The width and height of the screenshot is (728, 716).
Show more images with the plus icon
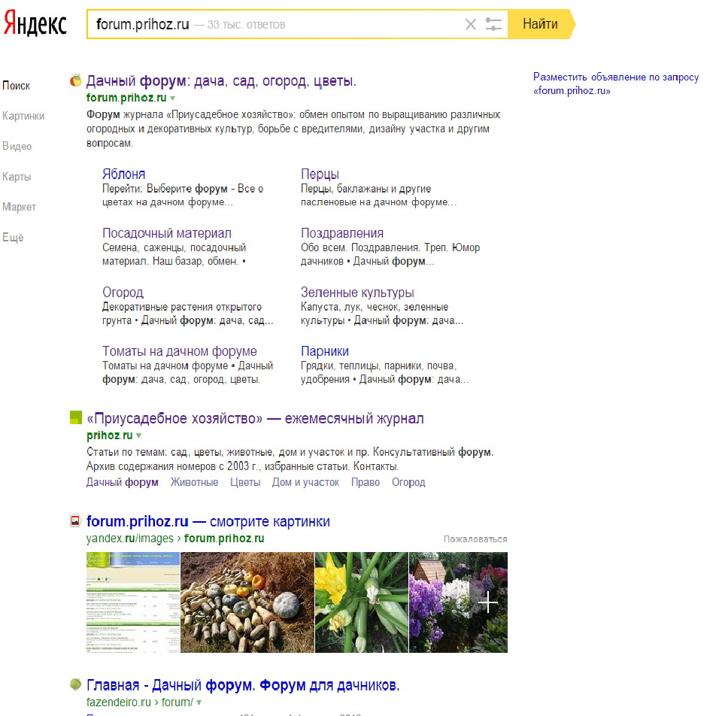pyautogui.click(x=488, y=602)
